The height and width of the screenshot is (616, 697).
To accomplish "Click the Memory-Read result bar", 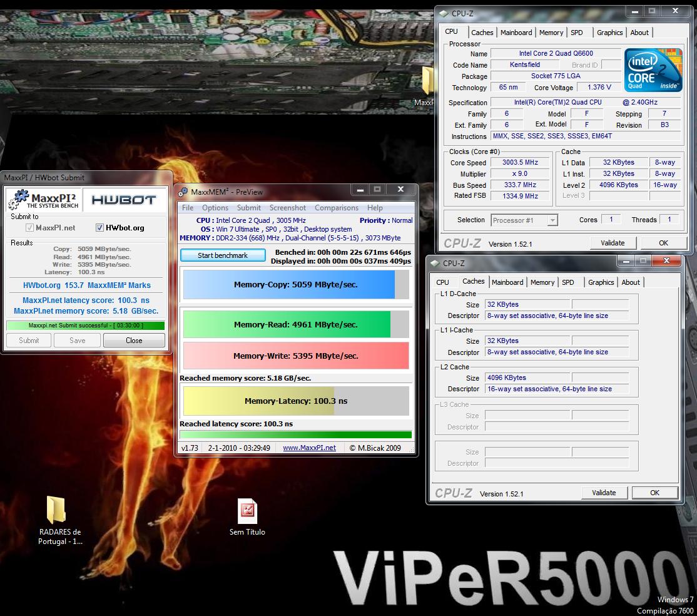I will (296, 324).
